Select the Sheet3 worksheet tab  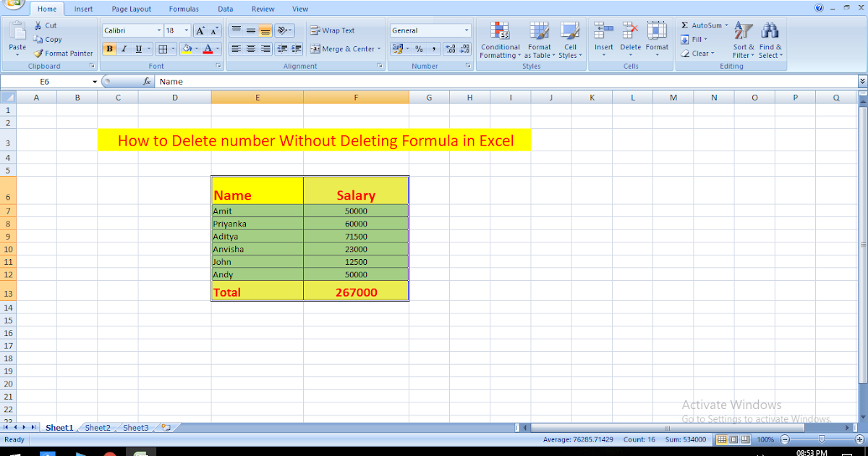pos(135,428)
